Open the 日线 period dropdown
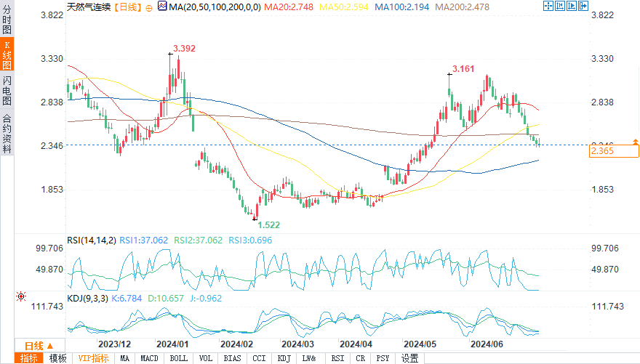This screenshot has height=364, width=640. point(34,345)
